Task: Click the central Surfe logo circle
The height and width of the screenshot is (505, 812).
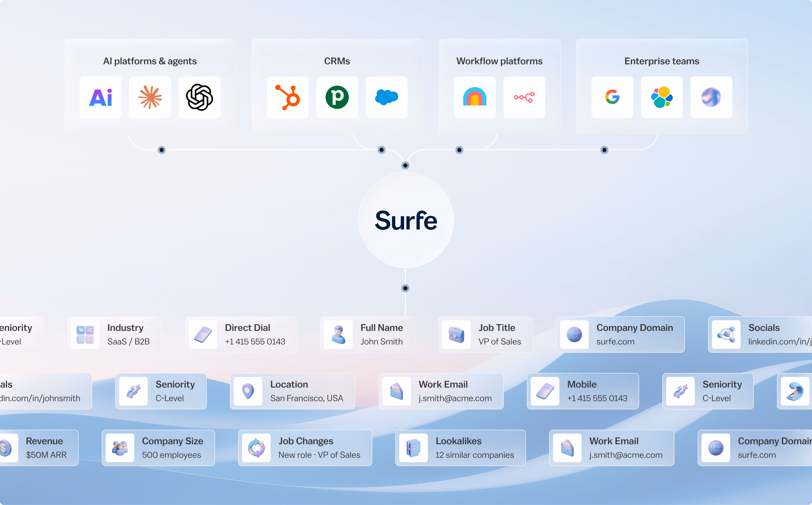Action: tap(406, 220)
